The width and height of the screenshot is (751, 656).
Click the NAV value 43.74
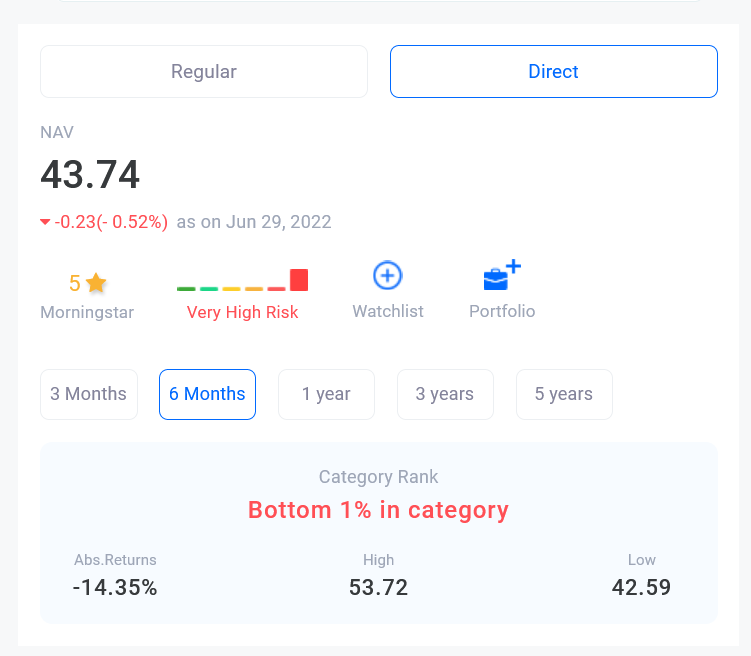(90, 175)
